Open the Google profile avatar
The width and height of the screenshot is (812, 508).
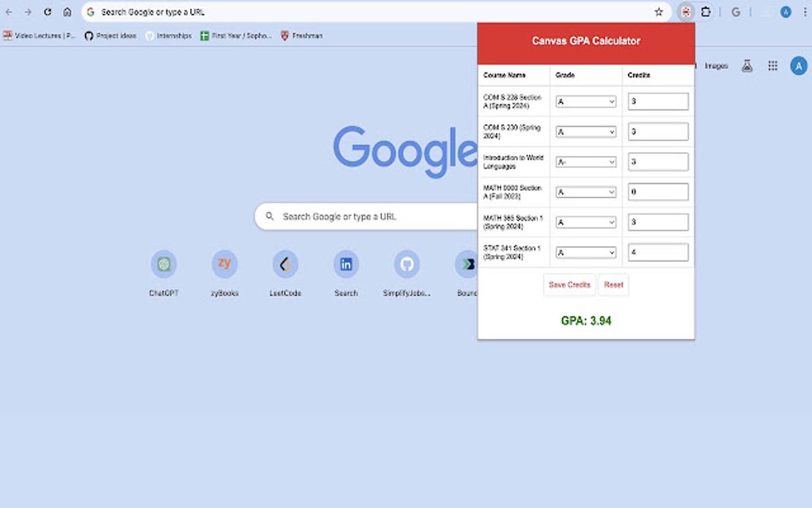pos(798,65)
